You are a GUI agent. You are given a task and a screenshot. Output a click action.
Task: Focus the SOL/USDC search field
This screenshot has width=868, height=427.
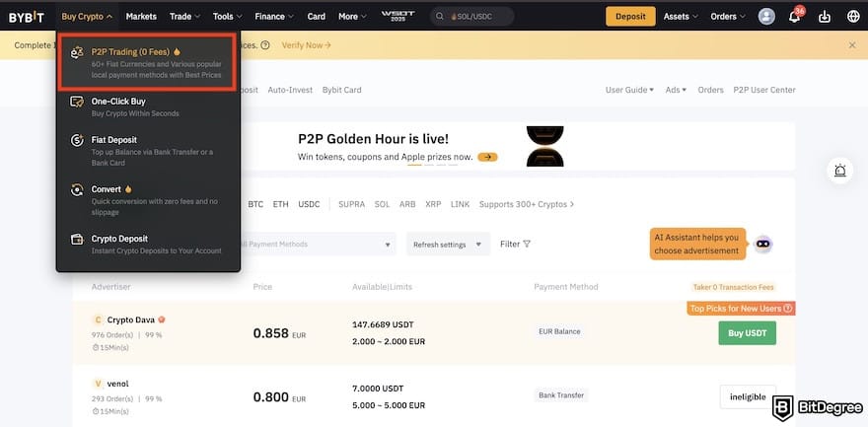click(472, 17)
